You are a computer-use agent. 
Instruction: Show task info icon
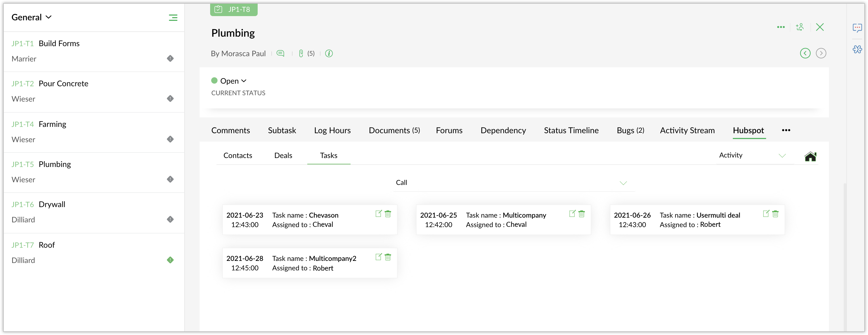point(329,53)
